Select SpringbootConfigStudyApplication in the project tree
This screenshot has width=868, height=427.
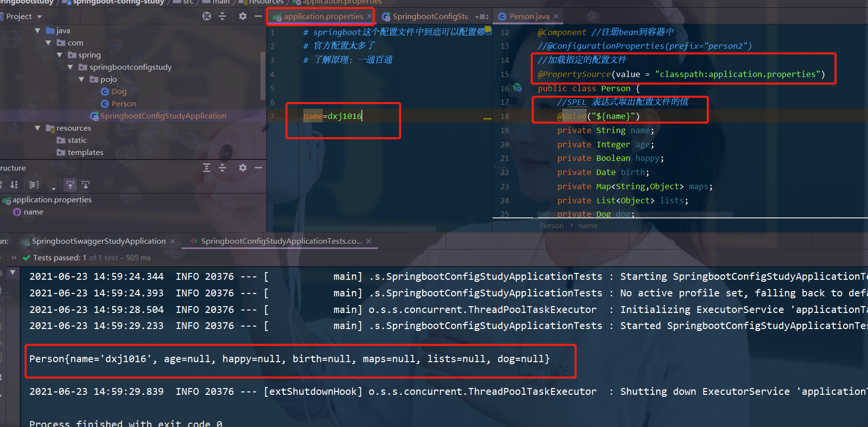coord(163,116)
